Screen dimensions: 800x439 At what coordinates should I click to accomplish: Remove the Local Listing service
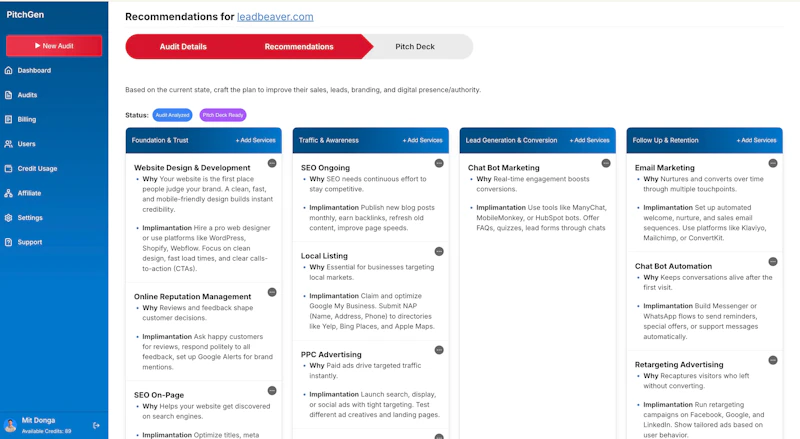click(439, 252)
